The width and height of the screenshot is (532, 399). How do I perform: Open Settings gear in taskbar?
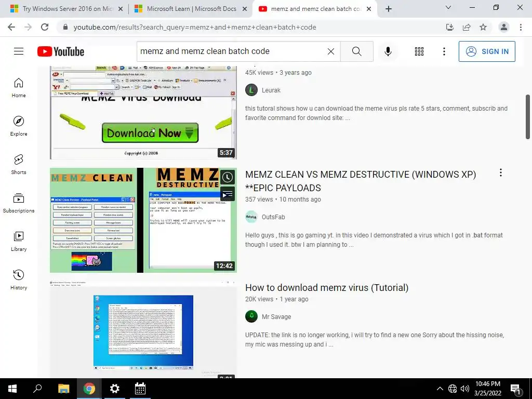pyautogui.click(x=115, y=389)
